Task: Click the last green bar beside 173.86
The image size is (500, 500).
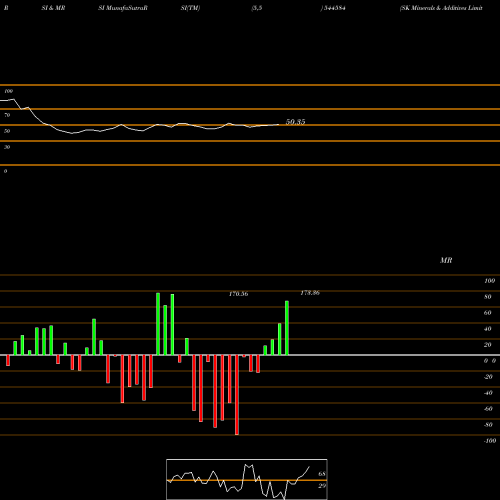Action: tap(287, 328)
